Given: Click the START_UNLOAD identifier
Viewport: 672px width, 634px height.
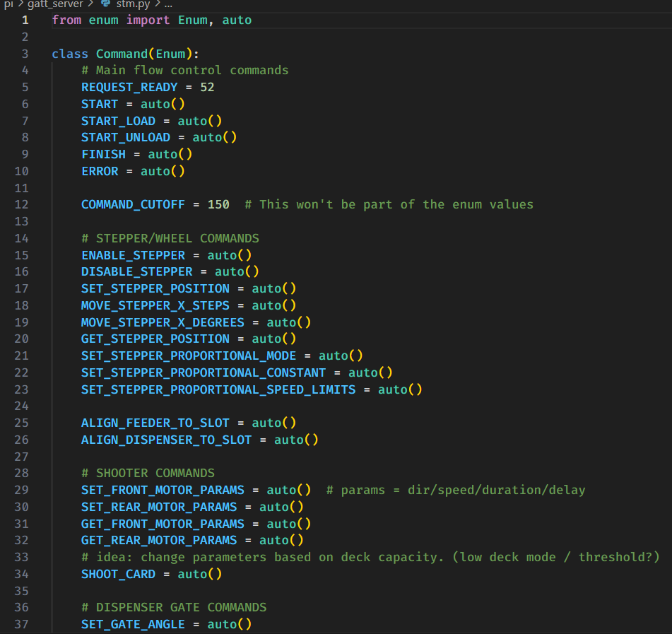Looking at the screenshot, I should 125,137.
